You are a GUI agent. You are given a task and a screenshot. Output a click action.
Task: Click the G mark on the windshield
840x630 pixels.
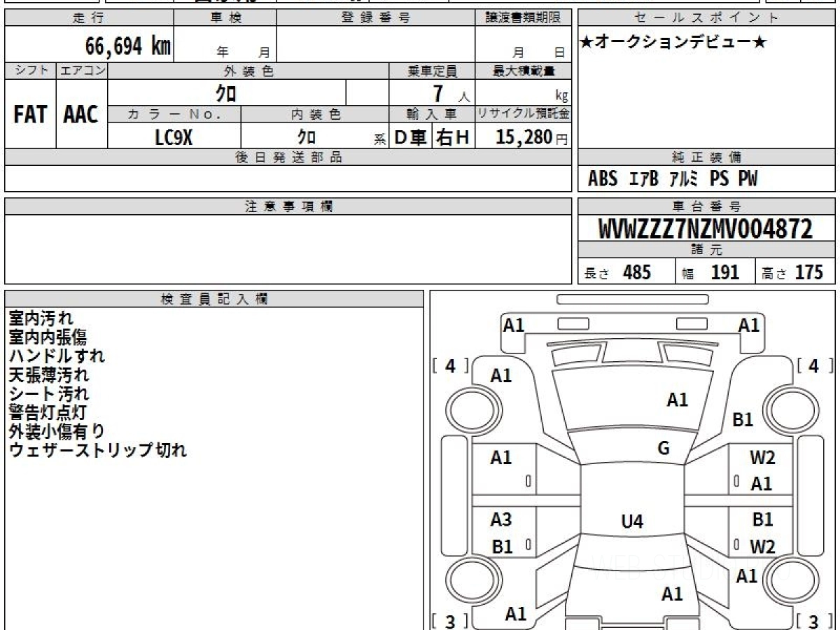(x=664, y=449)
